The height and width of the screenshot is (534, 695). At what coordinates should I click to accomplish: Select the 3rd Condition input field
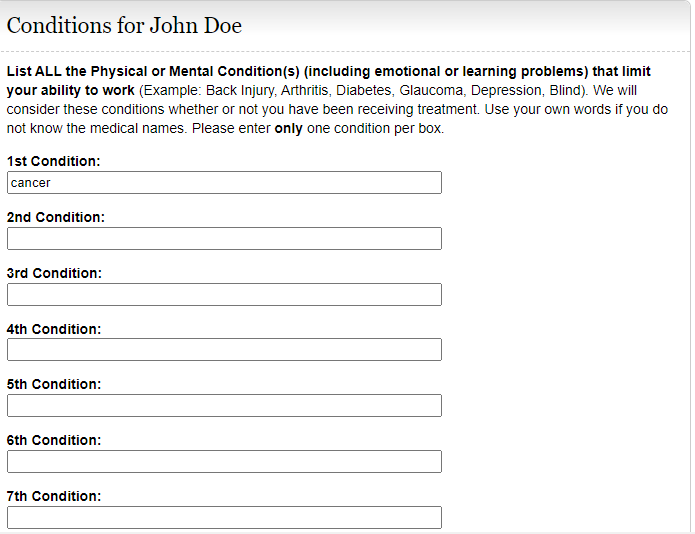(224, 295)
